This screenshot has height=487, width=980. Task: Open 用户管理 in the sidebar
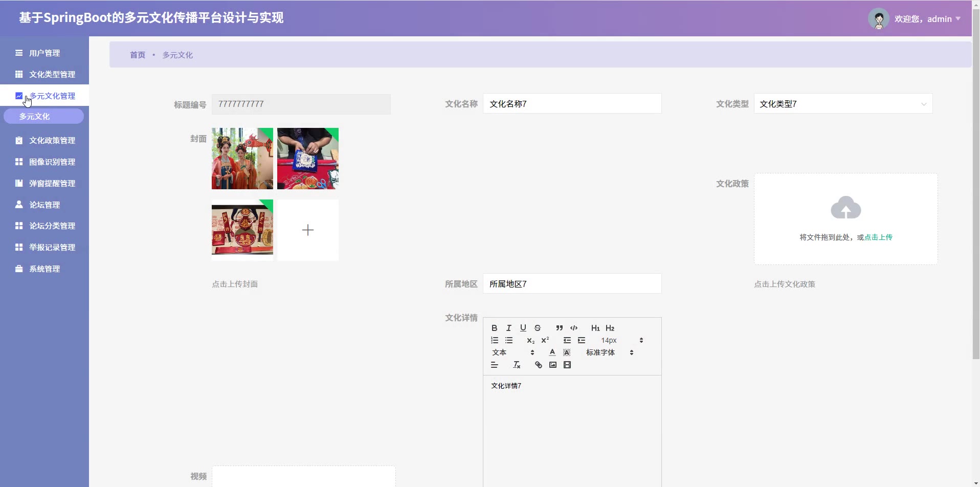(x=44, y=53)
